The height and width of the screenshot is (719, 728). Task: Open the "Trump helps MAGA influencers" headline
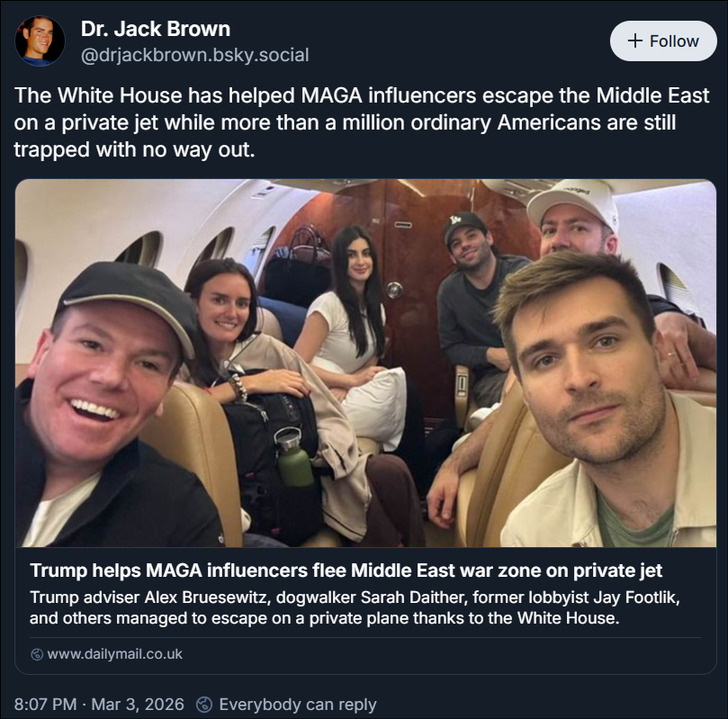click(x=346, y=571)
